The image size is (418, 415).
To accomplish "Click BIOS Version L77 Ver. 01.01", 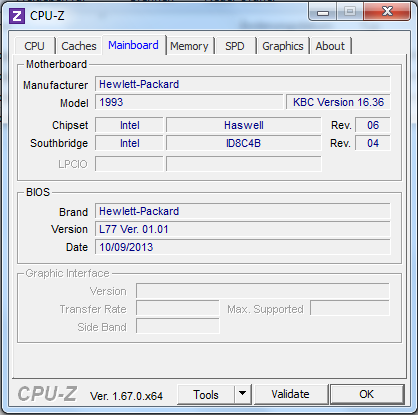I will [243, 229].
